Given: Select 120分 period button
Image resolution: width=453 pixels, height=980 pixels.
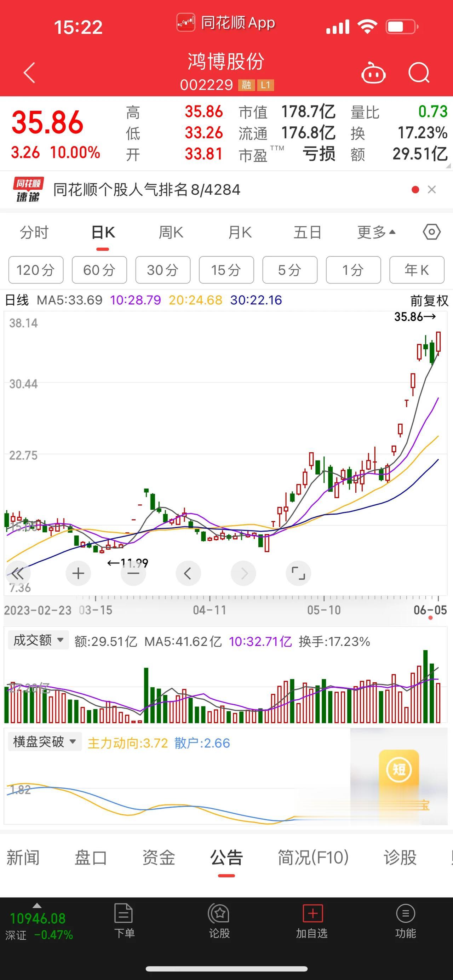Looking at the screenshot, I should (36, 270).
